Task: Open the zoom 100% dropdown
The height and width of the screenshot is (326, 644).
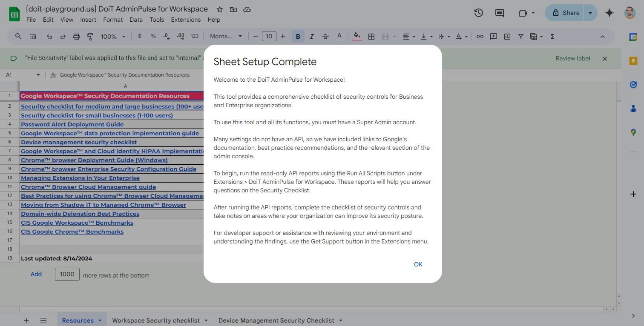Action: pos(113,37)
